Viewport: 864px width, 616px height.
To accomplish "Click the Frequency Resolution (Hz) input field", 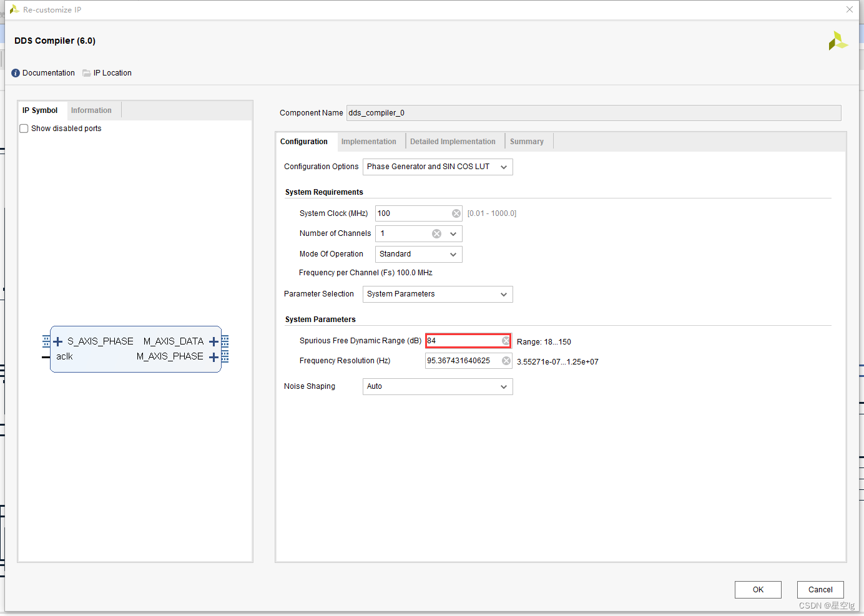I will 469,361.
